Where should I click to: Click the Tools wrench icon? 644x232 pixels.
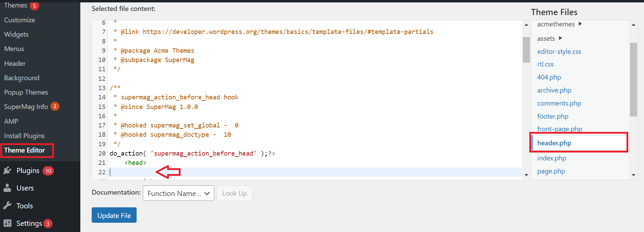(x=7, y=206)
